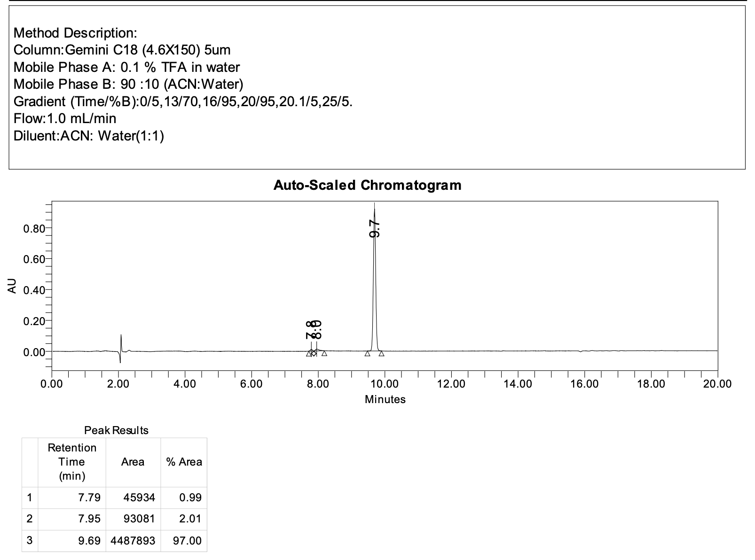Click the baseline triangle marker near 8.2 minutes
The image size is (755, 560).
pos(324,353)
